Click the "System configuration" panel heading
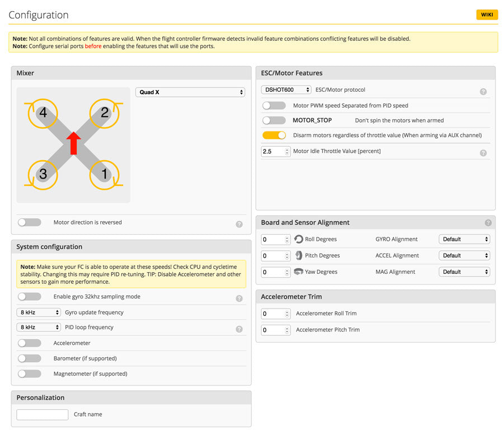This screenshot has width=504, height=430. (49, 247)
